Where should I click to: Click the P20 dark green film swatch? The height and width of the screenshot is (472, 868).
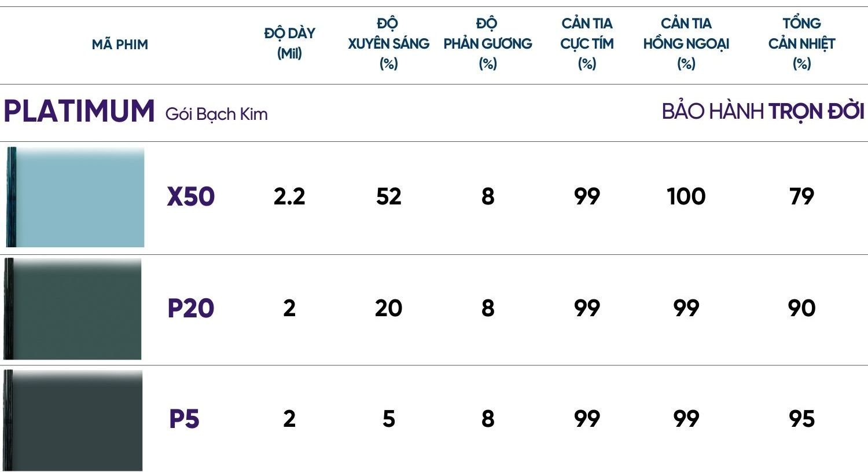(73, 309)
